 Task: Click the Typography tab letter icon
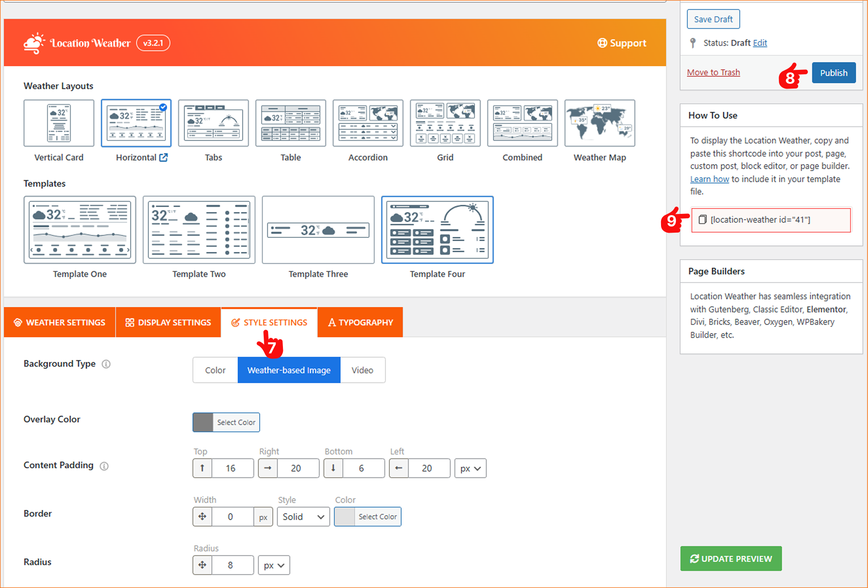coord(332,322)
